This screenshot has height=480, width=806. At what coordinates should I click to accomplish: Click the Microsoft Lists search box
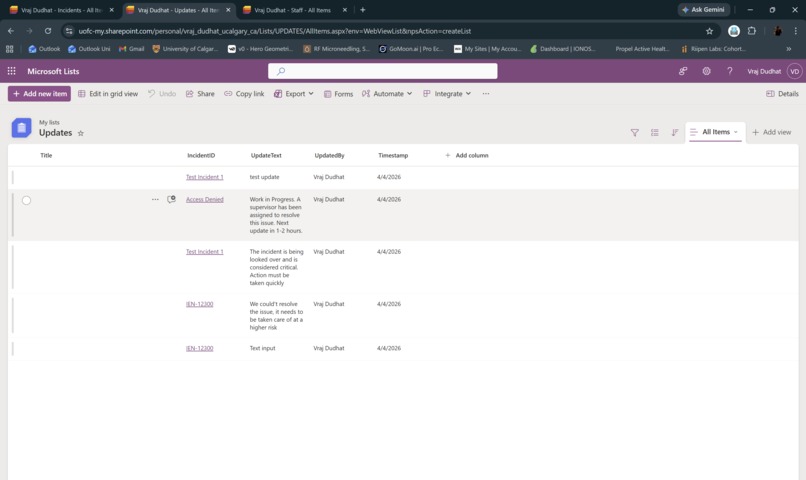coord(382,71)
